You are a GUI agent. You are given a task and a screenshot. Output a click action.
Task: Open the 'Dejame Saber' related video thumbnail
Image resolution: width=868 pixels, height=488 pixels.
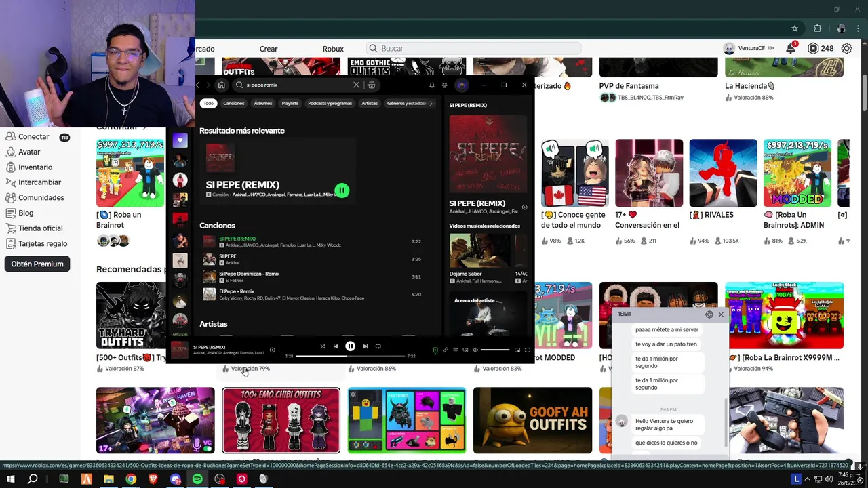click(481, 251)
